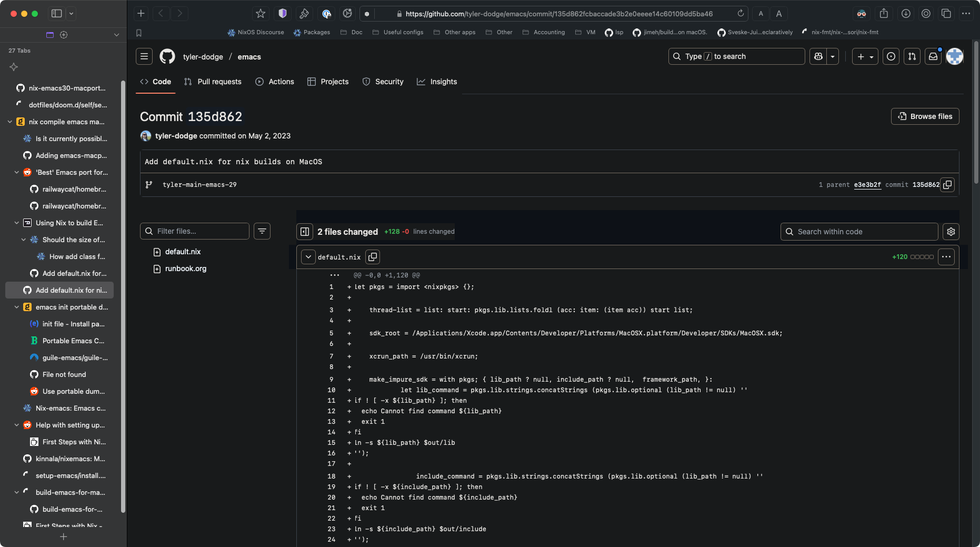The width and height of the screenshot is (980, 547).
Task: Collapse the default.nix diff
Action: pos(308,257)
